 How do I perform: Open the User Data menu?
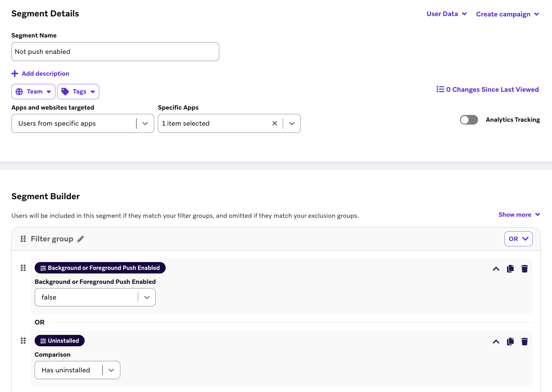[x=446, y=14]
